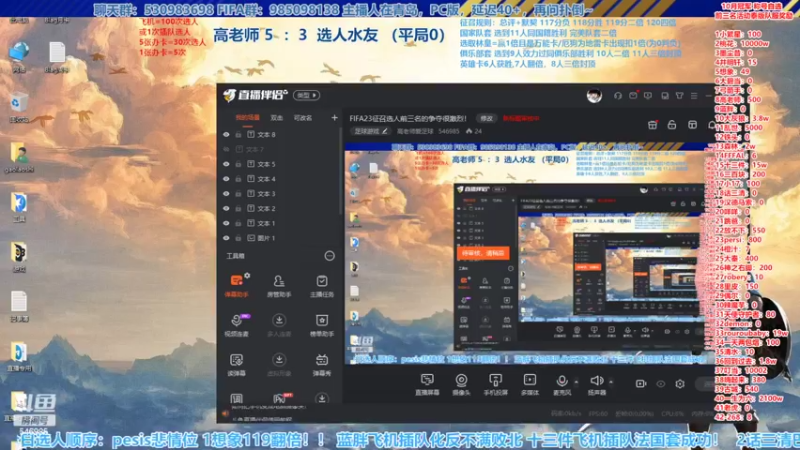Hide the 文本 8 source layer
The image size is (800, 450).
226,135
